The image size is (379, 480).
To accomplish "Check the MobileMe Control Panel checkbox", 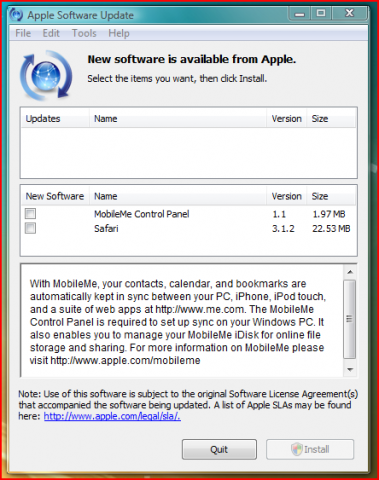I will [x=30, y=213].
